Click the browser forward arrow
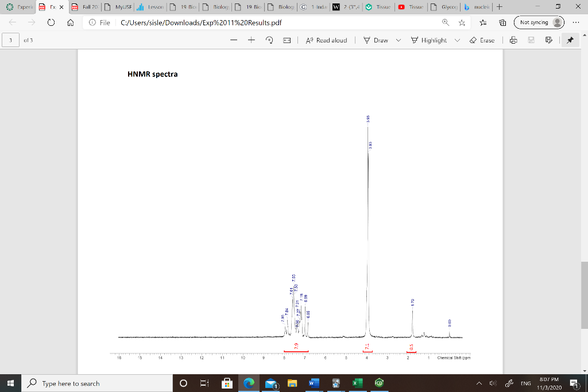 point(32,22)
